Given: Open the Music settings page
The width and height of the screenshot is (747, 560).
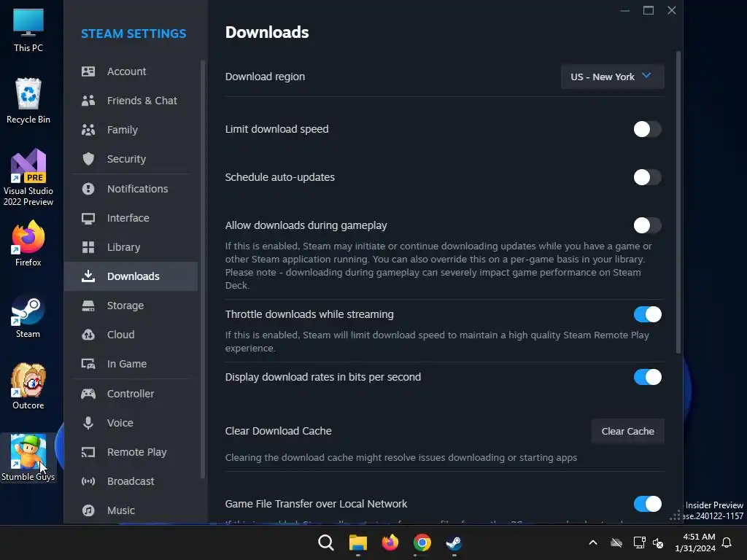Looking at the screenshot, I should click(131, 510).
